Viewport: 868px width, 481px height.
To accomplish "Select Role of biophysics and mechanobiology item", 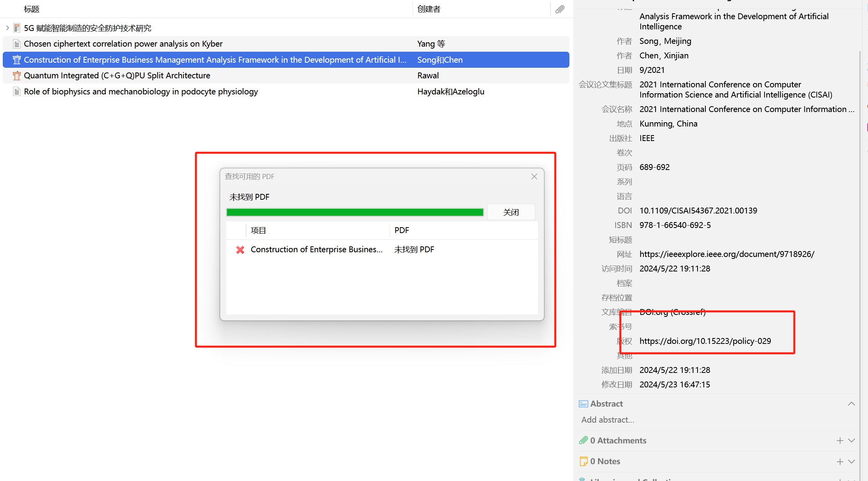I will [141, 92].
